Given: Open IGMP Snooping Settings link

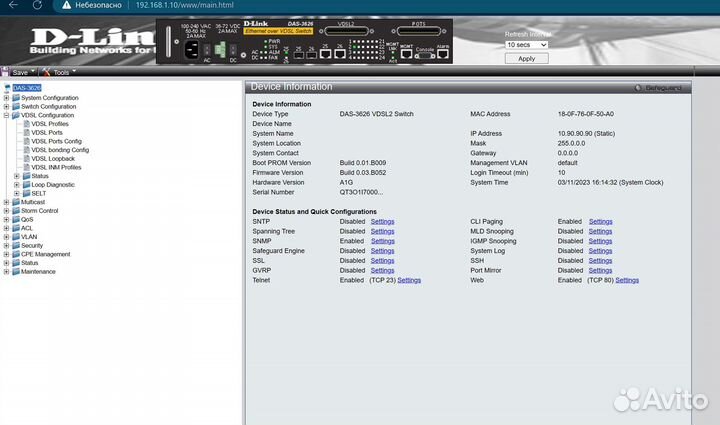Looking at the screenshot, I should [601, 241].
